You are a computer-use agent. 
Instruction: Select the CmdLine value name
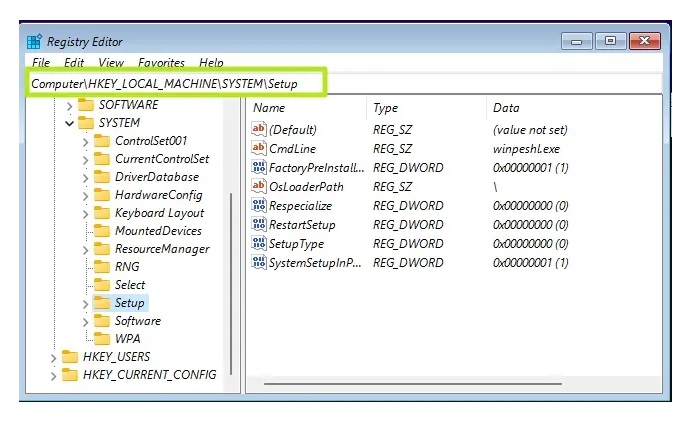292,148
